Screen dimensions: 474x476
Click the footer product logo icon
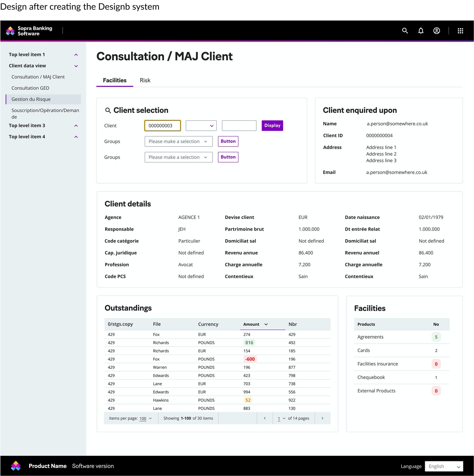tap(16, 466)
